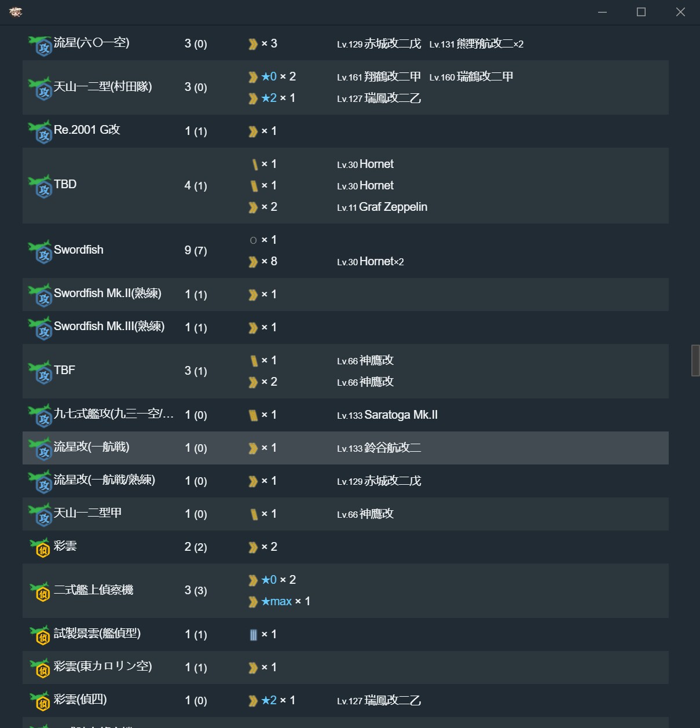The width and height of the screenshot is (700, 728).
Task: Click the icon beside 天山一二型(村田隊)
Action: point(41,89)
